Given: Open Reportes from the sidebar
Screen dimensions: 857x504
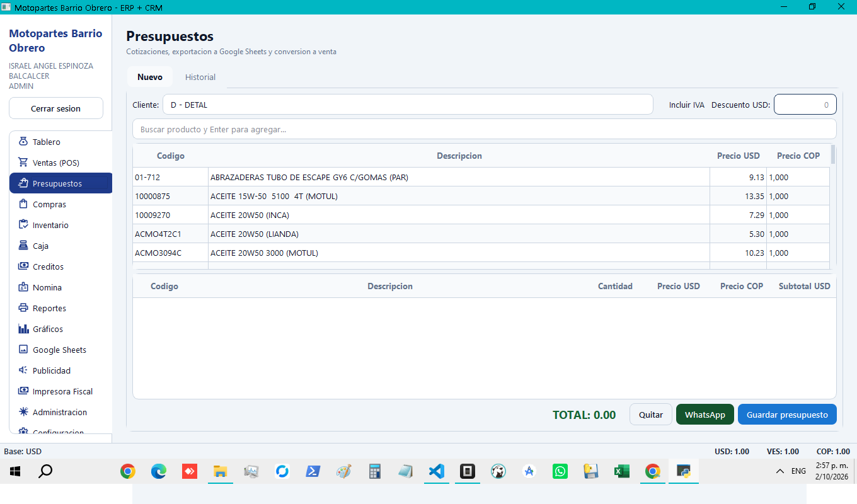Looking at the screenshot, I should pos(60,308).
